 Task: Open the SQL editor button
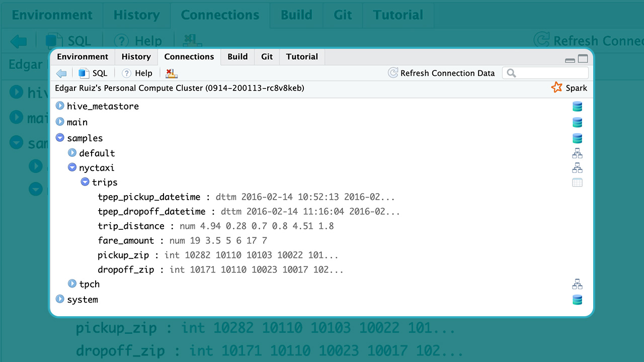click(x=93, y=73)
